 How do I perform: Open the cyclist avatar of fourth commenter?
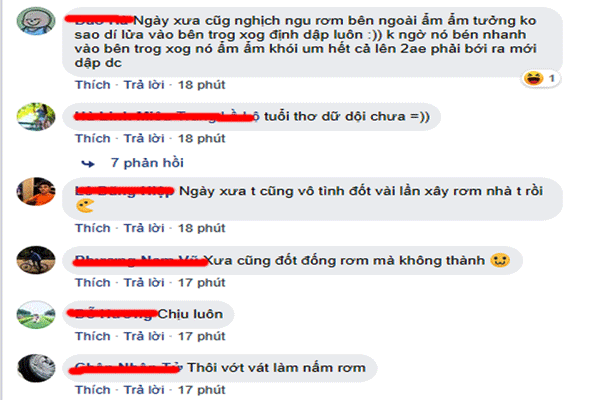click(x=36, y=260)
